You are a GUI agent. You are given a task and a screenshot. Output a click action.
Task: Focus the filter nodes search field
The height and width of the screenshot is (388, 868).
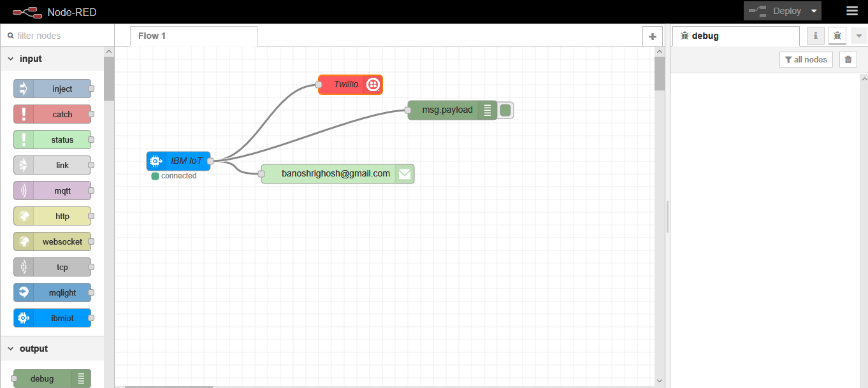click(57, 36)
